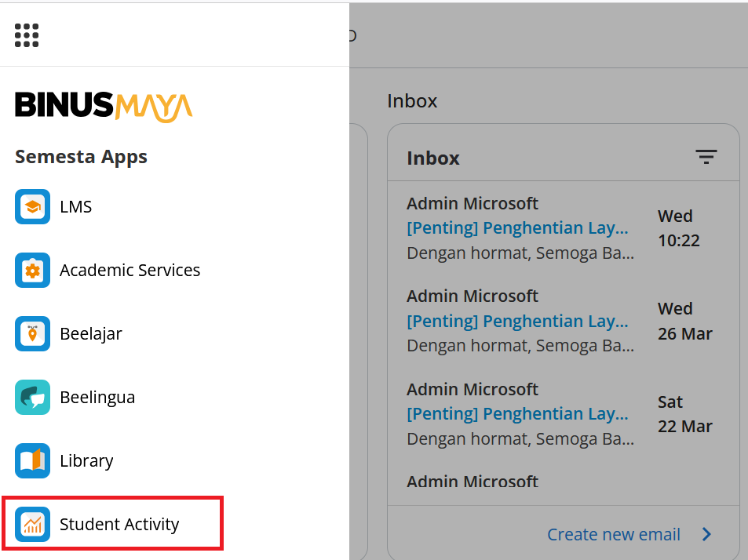Open the Library book icon
Image resolution: width=748 pixels, height=560 pixels.
[32, 460]
